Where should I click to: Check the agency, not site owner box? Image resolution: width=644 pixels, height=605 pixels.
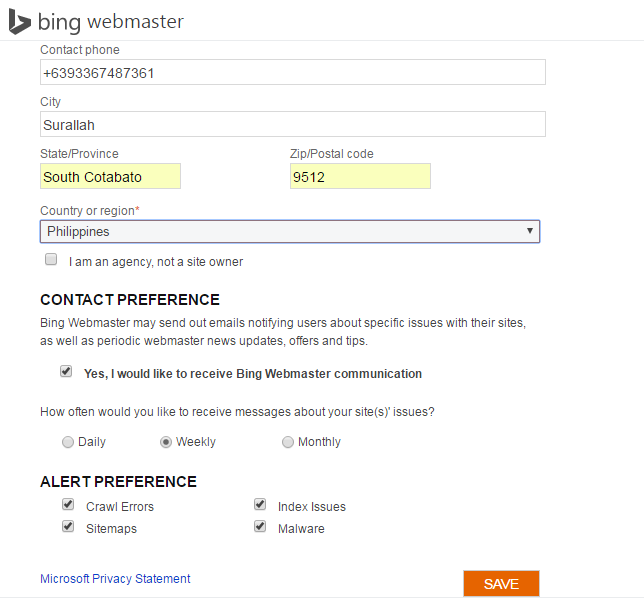click(51, 259)
